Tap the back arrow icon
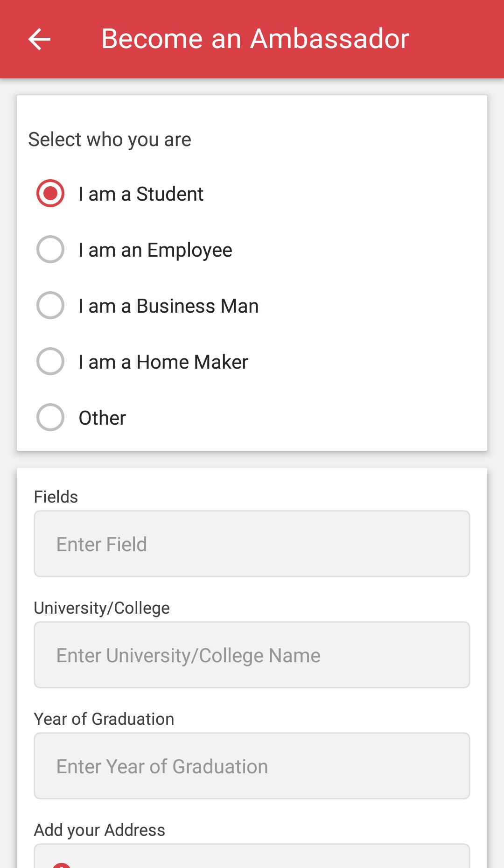This screenshot has width=504, height=868. coord(39,39)
